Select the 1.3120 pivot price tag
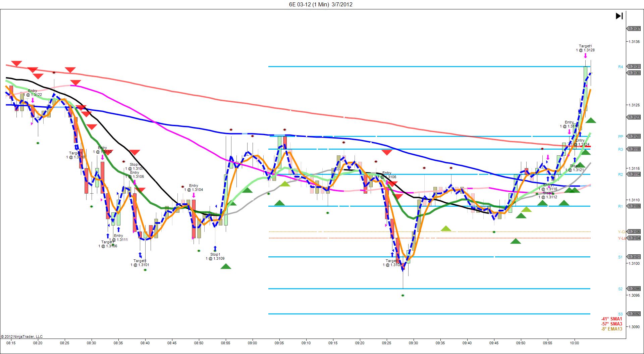Image resolution: width=644 pixels, height=354 pixels. coord(634,136)
